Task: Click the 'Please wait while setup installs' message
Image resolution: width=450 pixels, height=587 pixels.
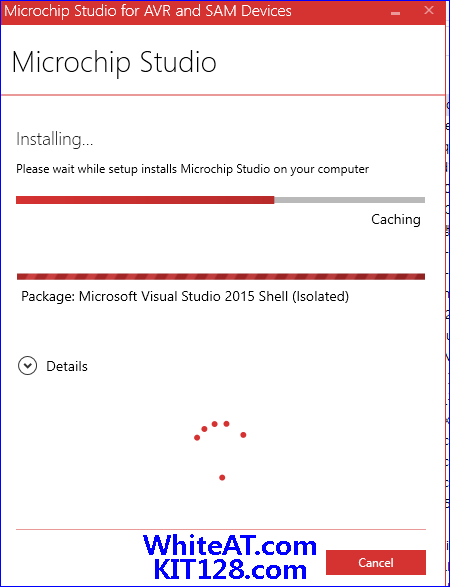Action: [192, 169]
